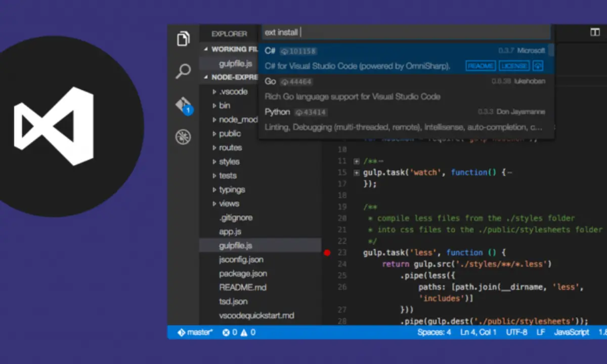The width and height of the screenshot is (607, 364).
Task: Open the .gitignore file
Action: (x=236, y=217)
